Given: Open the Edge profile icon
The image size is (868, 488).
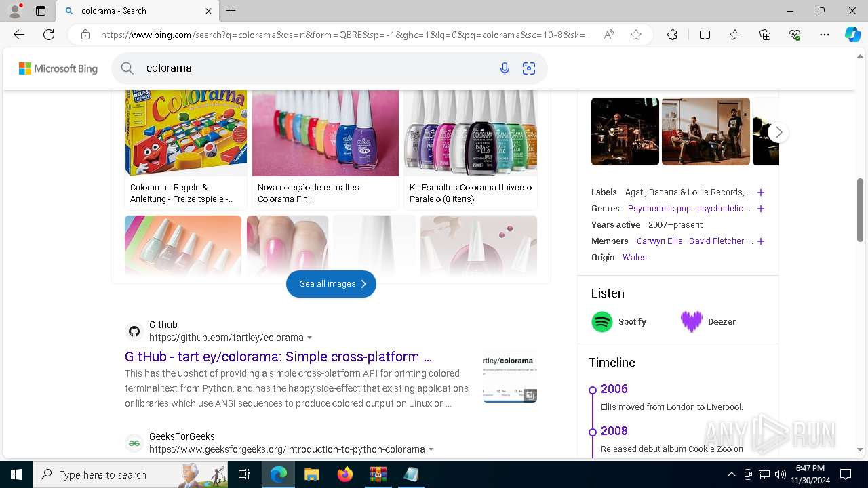Looking at the screenshot, I should click(x=15, y=11).
